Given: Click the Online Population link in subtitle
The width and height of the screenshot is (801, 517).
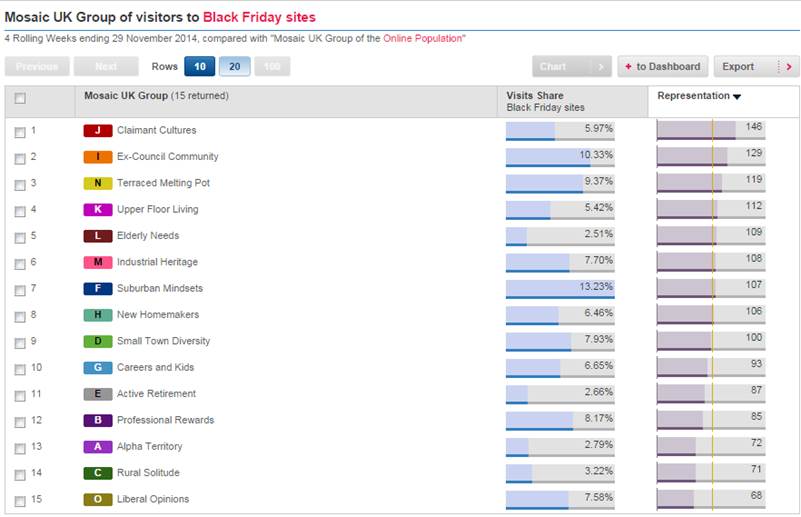Looking at the screenshot, I should (x=425, y=39).
